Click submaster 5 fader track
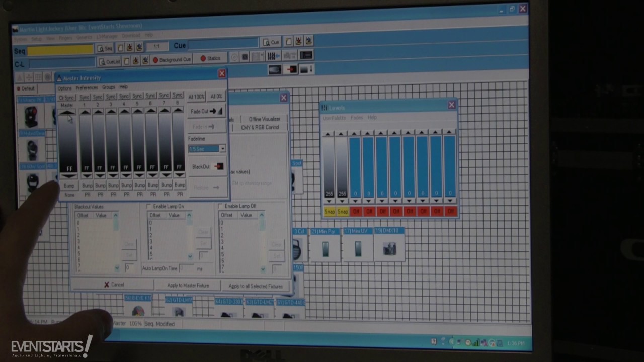Screen dimensions: 644x362 tap(138, 143)
